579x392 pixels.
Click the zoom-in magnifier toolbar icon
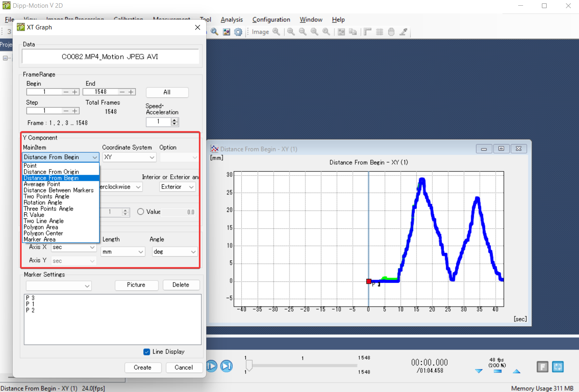coord(291,32)
